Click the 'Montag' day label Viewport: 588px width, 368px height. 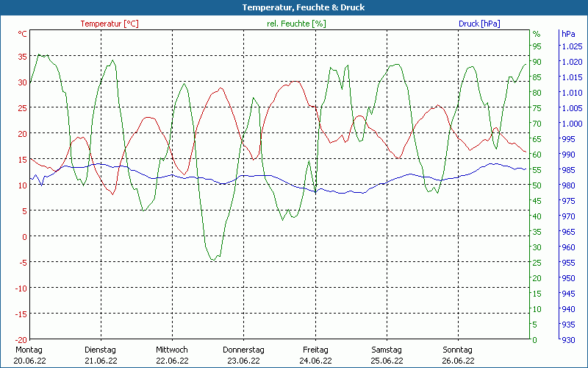[29, 350]
